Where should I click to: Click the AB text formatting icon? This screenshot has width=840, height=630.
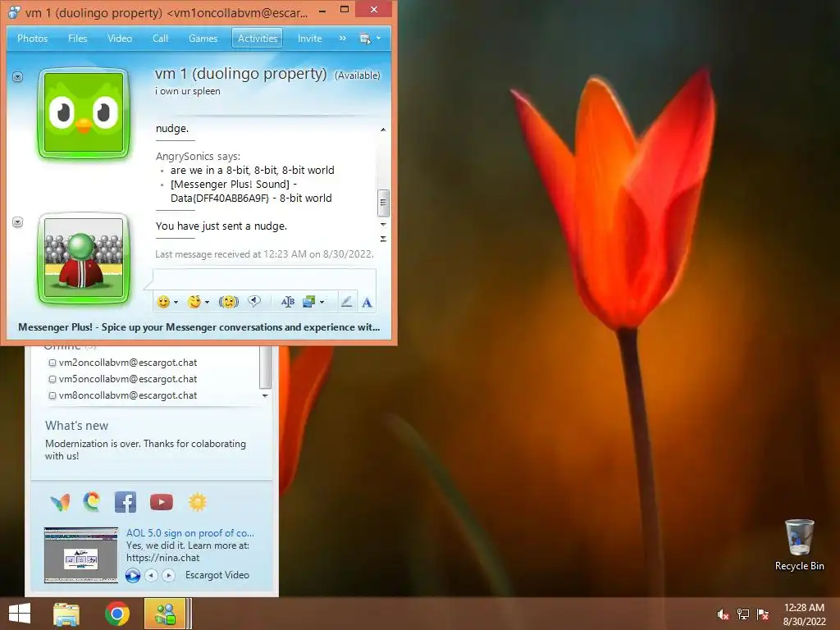(288, 302)
